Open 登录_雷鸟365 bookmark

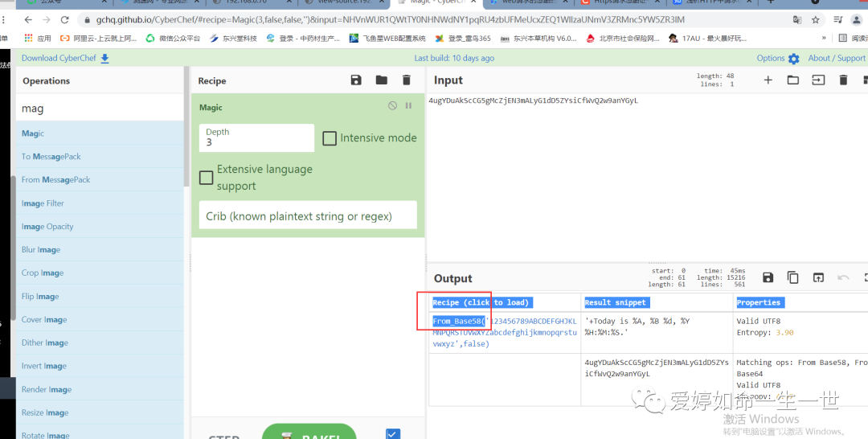[463, 39]
